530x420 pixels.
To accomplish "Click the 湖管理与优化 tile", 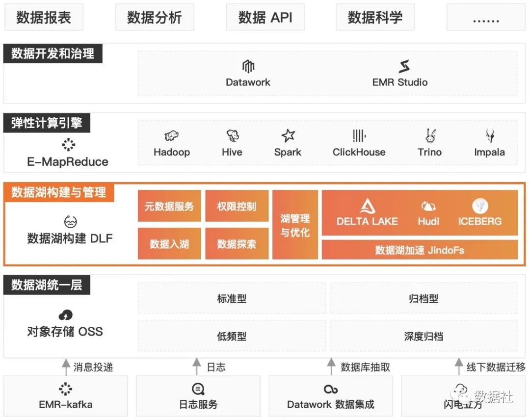I will (x=295, y=225).
